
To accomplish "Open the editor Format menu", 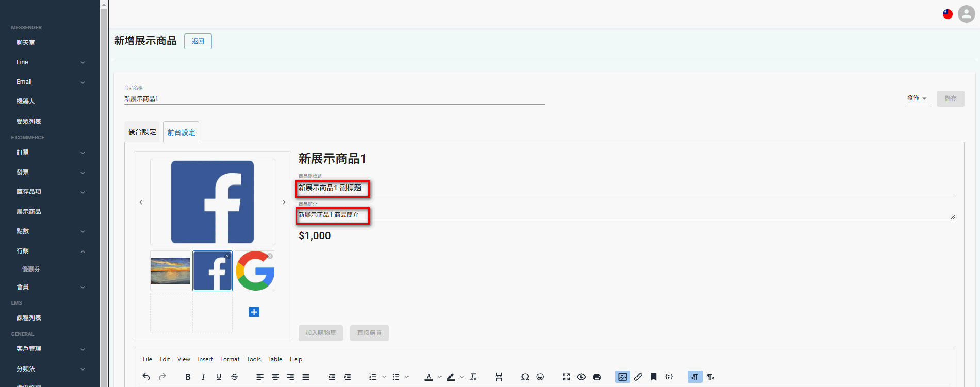I will click(x=230, y=359).
